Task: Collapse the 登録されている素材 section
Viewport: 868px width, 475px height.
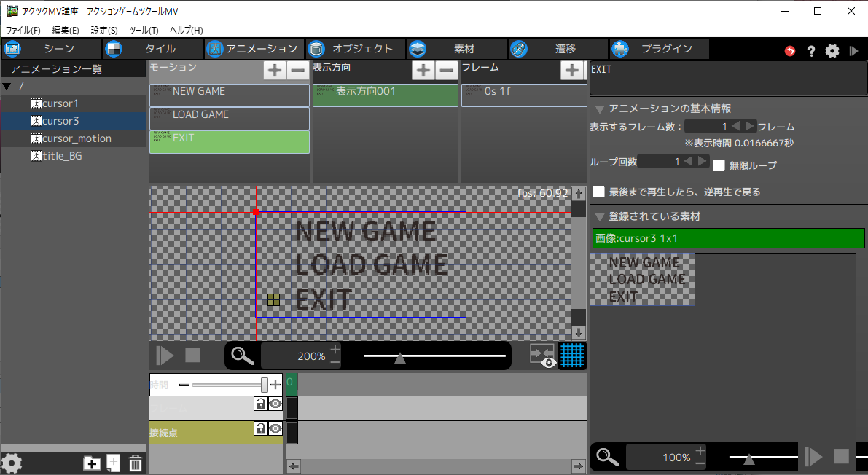Action: 599,217
